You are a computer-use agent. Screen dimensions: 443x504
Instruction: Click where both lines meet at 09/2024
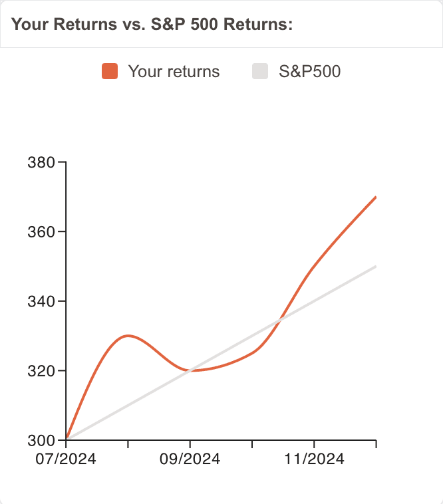click(190, 370)
